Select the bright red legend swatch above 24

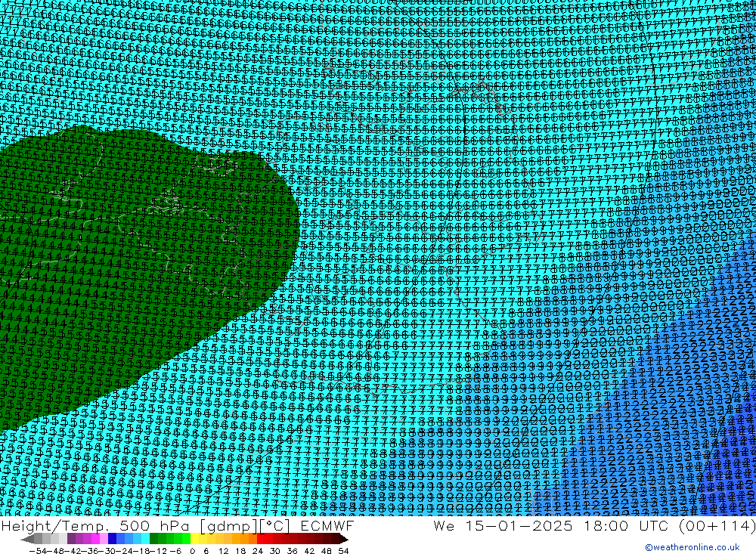click(x=261, y=539)
